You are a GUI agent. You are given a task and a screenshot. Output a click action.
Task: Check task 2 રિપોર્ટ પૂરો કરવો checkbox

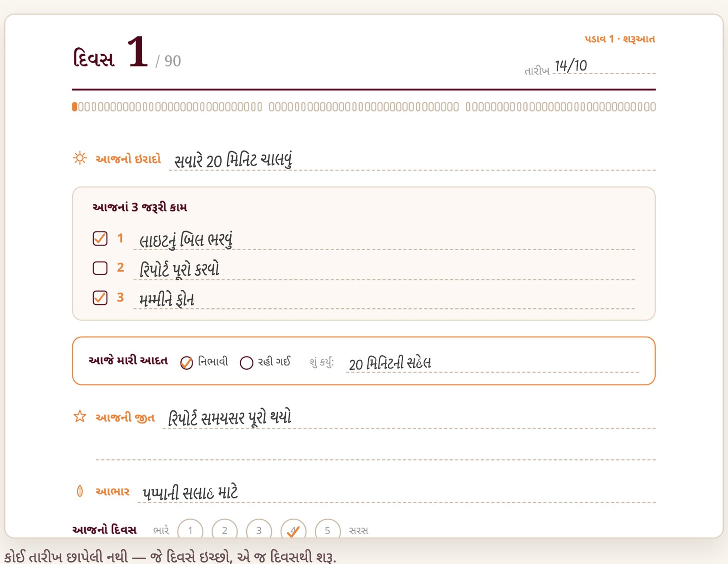tap(100, 268)
